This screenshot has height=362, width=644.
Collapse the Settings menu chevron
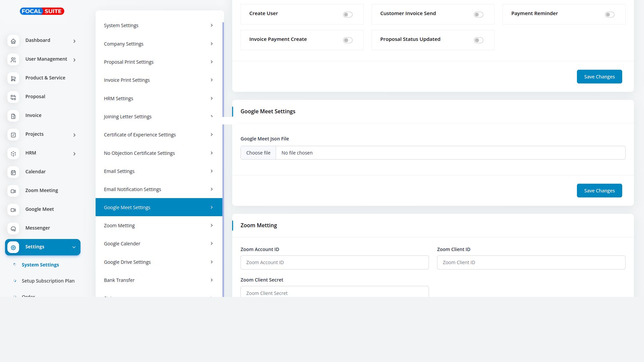pos(74,247)
